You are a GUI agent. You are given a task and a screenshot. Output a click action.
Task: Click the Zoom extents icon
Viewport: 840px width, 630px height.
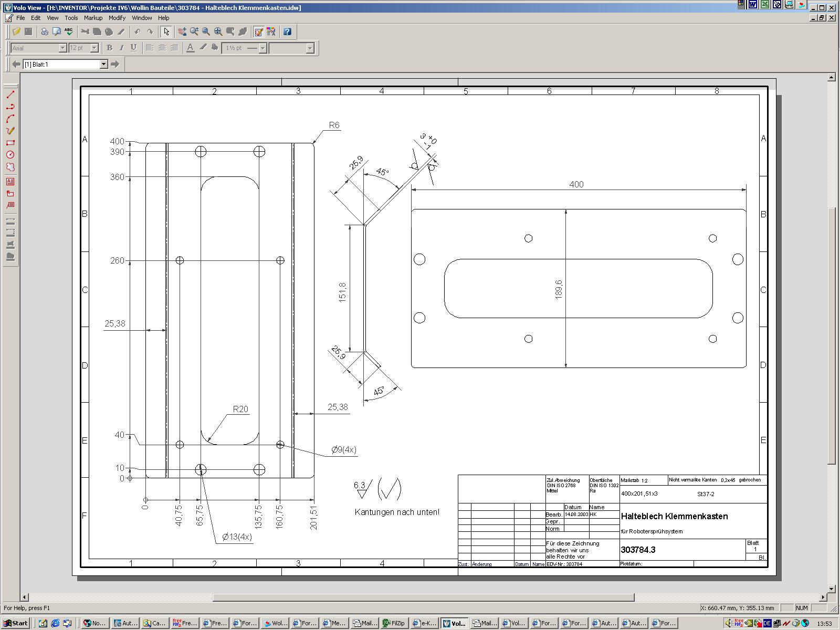tap(218, 32)
